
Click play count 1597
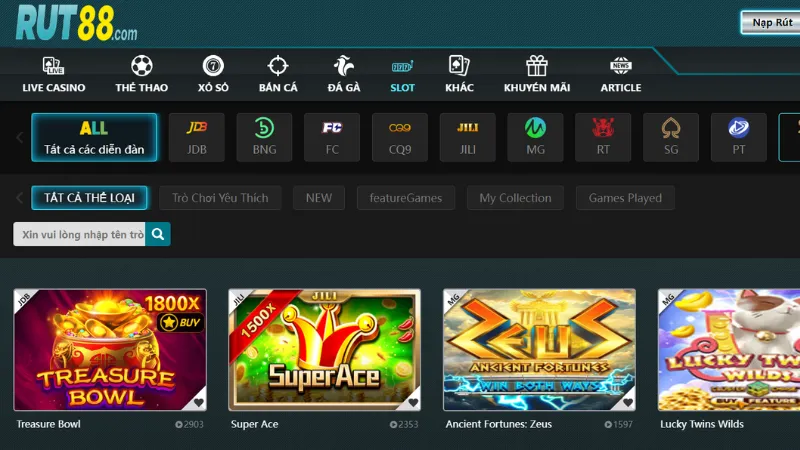[618, 424]
